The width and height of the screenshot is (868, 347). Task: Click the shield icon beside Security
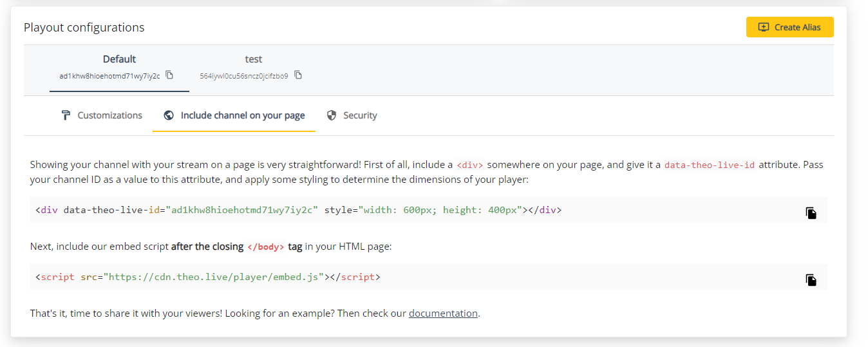(x=332, y=115)
